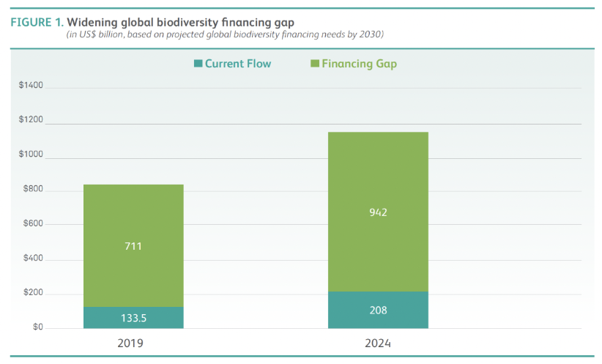Click the green Financing Gap legend swatch
Screen dimensions: 602x364
[315, 64]
